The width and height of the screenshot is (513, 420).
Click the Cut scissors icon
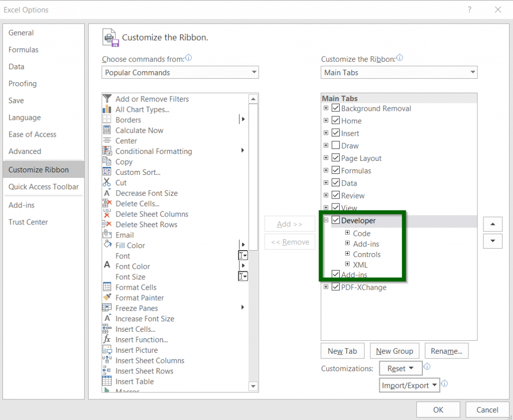coord(107,182)
